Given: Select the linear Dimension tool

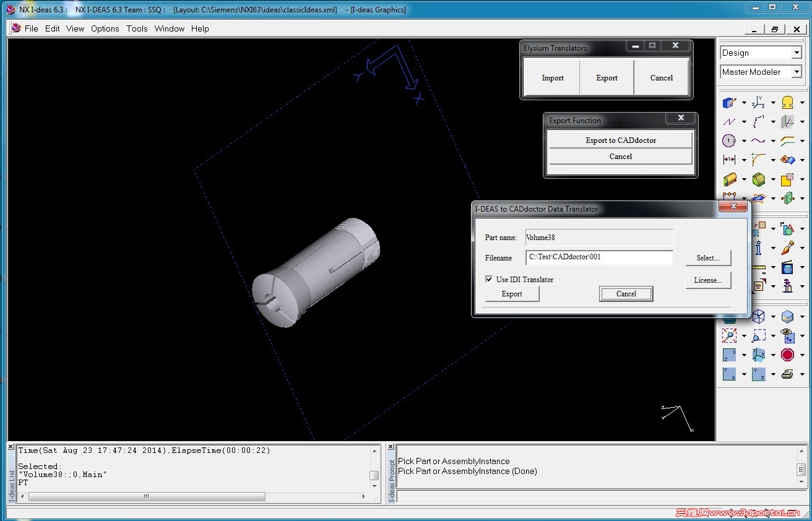Looking at the screenshot, I should (730, 160).
